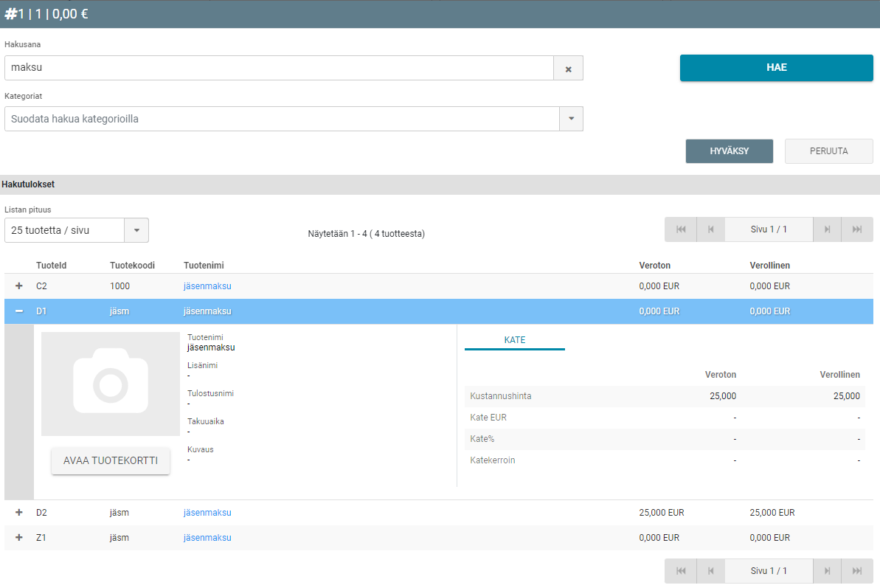Viewport: 880px width, 588px height.
Task: Click the Veroton column header in results list
Action: click(x=654, y=266)
